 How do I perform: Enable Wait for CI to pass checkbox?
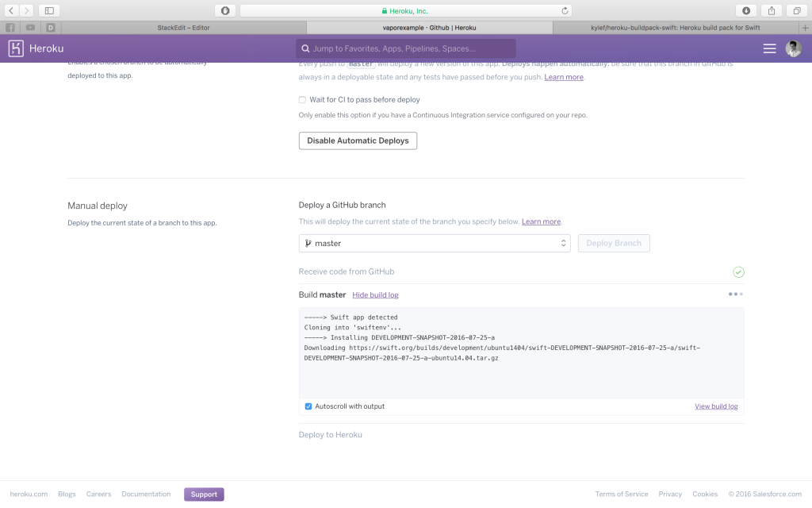click(302, 99)
